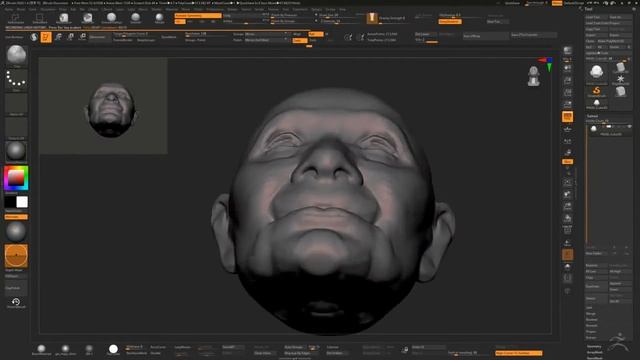Toggle the Floor grid
The height and width of the screenshot is (360, 640).
(x=567, y=129)
